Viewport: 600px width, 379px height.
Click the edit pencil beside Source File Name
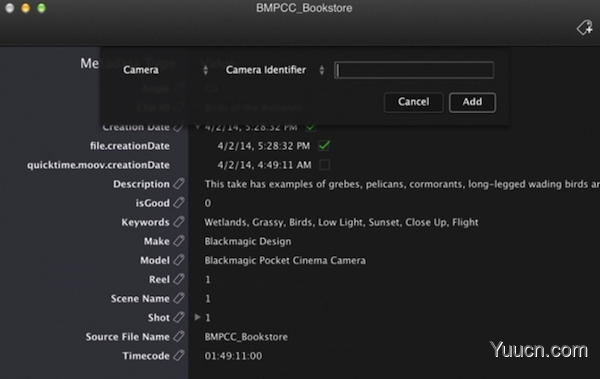click(179, 337)
